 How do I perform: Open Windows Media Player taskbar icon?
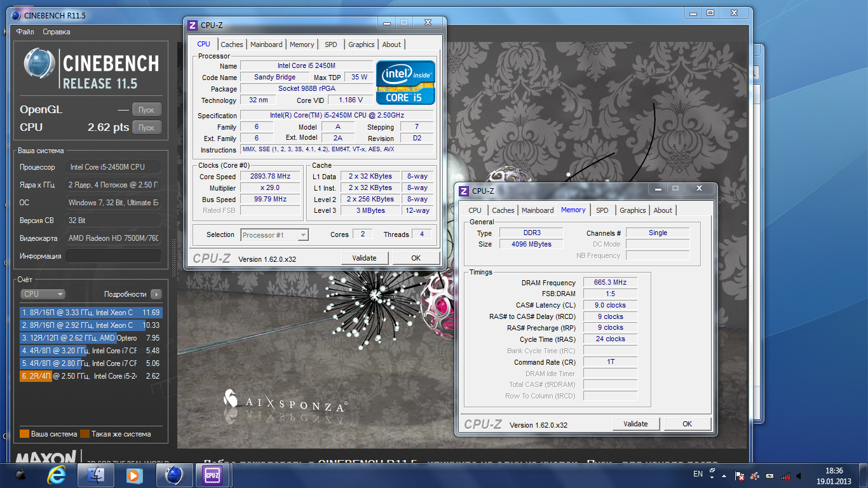tap(133, 475)
